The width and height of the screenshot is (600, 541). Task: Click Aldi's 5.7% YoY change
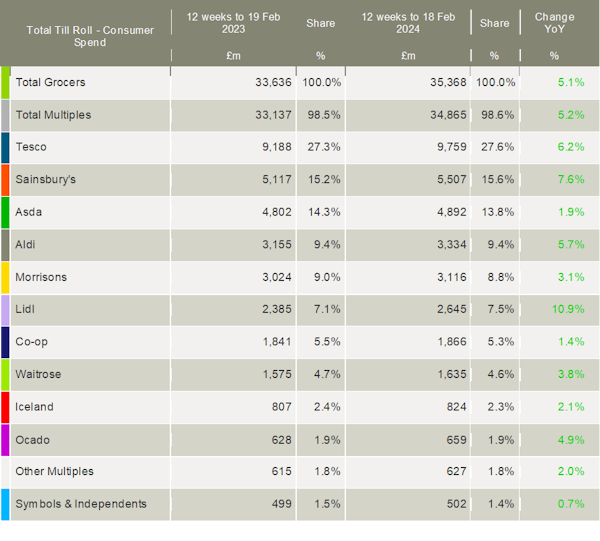[x=571, y=244]
